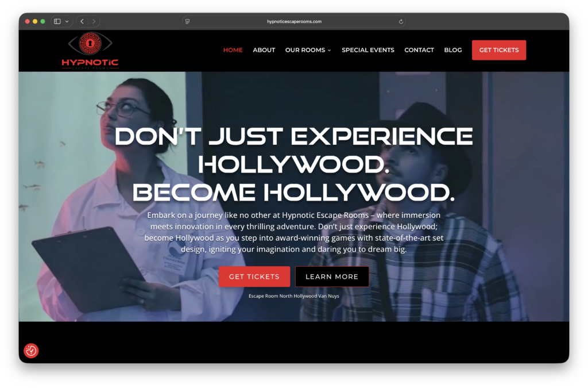Image resolution: width=588 pixels, height=388 pixels.
Task: Open the sidebar options chevron dropdown
Action: pyautogui.click(x=68, y=21)
